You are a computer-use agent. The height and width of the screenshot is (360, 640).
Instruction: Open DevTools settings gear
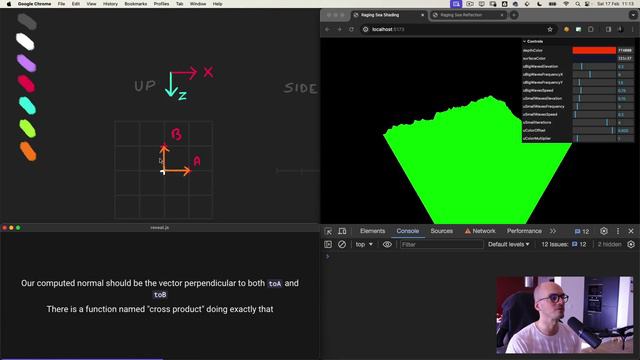604,231
